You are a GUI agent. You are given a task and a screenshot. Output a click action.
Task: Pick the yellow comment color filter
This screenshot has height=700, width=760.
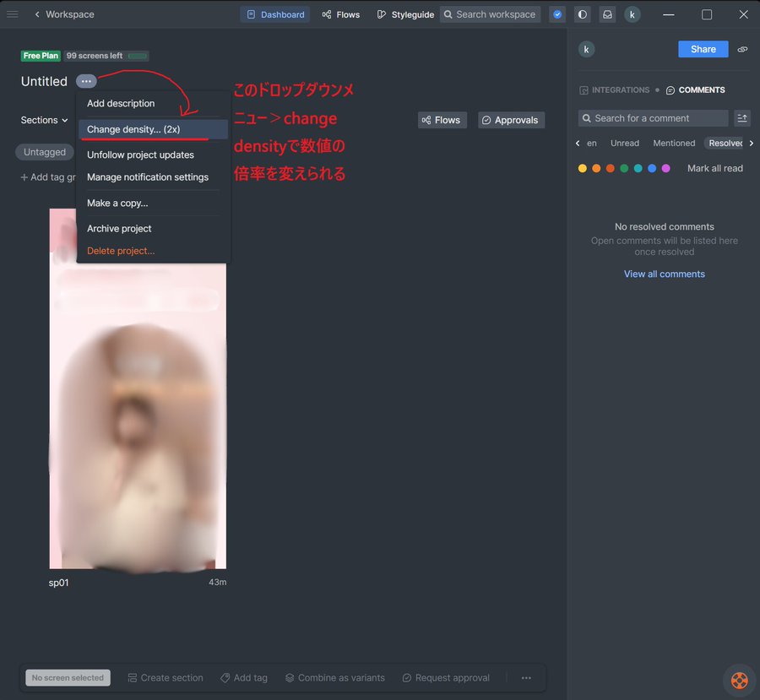[x=583, y=168]
